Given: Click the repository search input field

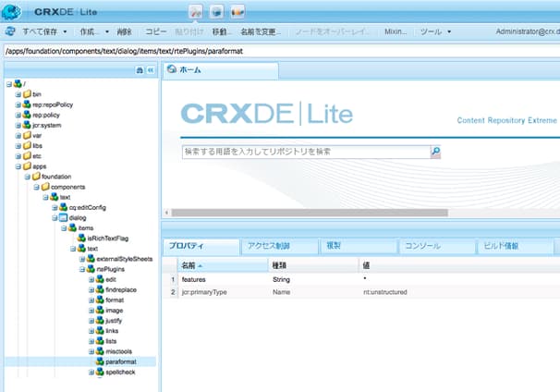Looking at the screenshot, I should tap(306, 152).
